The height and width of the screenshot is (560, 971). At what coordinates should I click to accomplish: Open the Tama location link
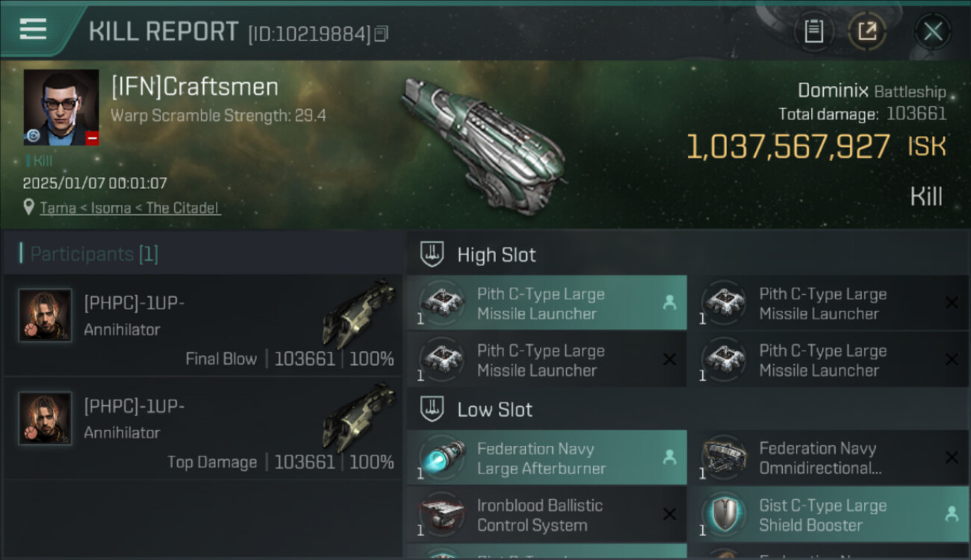click(130, 208)
